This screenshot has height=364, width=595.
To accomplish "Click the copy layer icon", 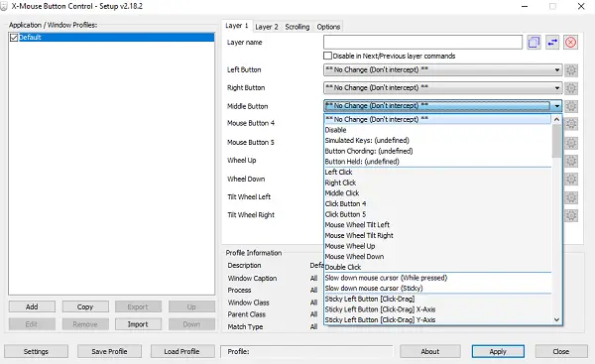I will click(x=534, y=42).
